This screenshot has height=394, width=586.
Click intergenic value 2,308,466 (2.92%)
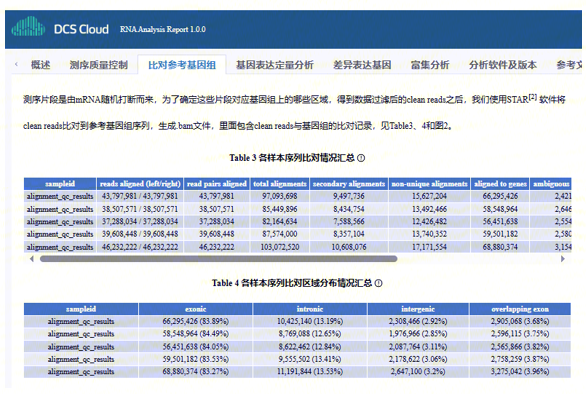coord(418,321)
